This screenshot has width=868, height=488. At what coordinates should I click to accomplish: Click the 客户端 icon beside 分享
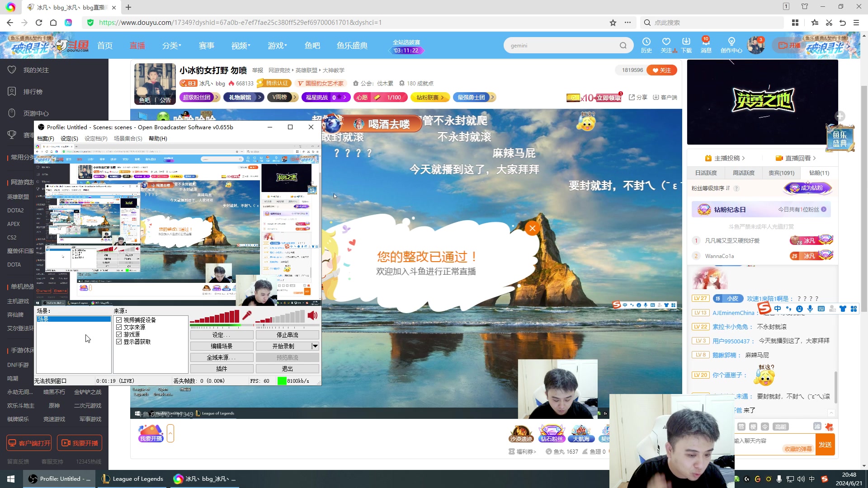pyautogui.click(x=665, y=97)
